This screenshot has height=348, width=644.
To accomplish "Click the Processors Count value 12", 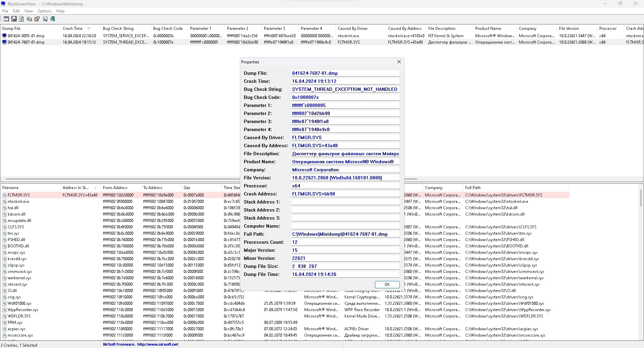I will [x=345, y=242].
